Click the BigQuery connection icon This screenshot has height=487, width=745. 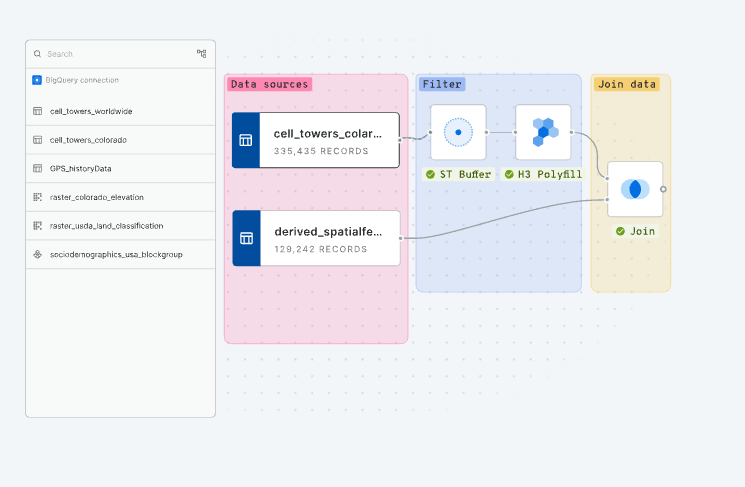click(37, 80)
